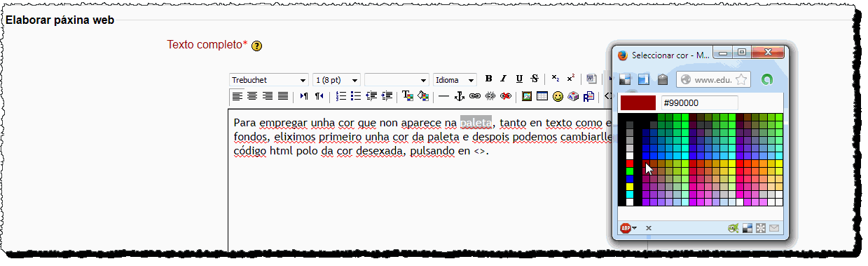Open the background color bucket icon
The height and width of the screenshot is (266, 868).
point(422,96)
